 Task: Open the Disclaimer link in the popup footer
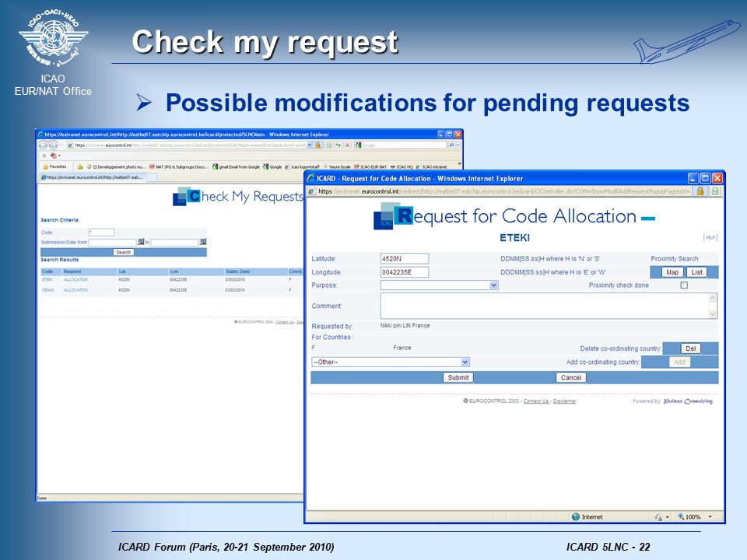click(565, 401)
